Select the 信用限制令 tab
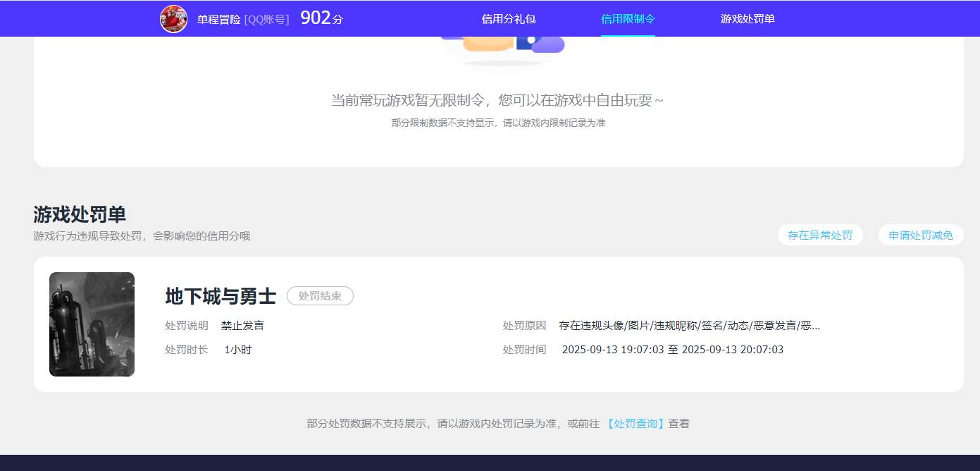The image size is (980, 471). coord(627,19)
